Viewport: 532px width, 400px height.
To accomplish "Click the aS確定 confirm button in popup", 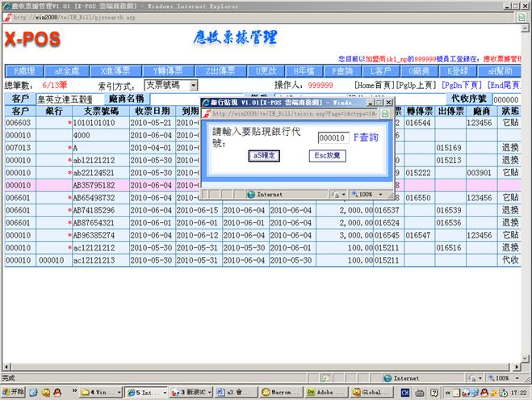I will (x=264, y=156).
